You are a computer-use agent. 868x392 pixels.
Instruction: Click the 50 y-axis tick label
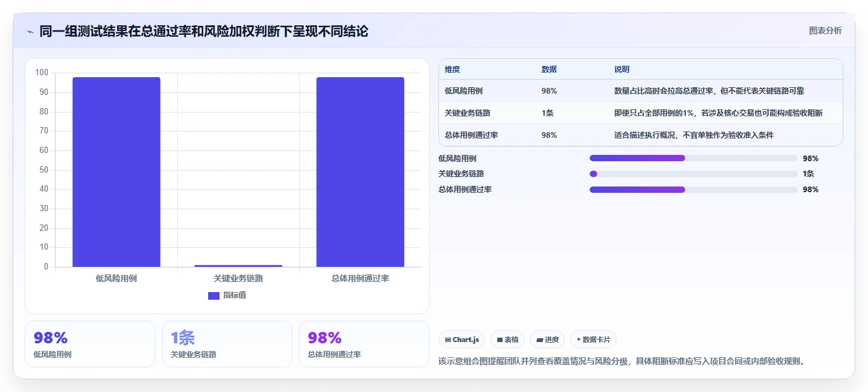(x=44, y=169)
